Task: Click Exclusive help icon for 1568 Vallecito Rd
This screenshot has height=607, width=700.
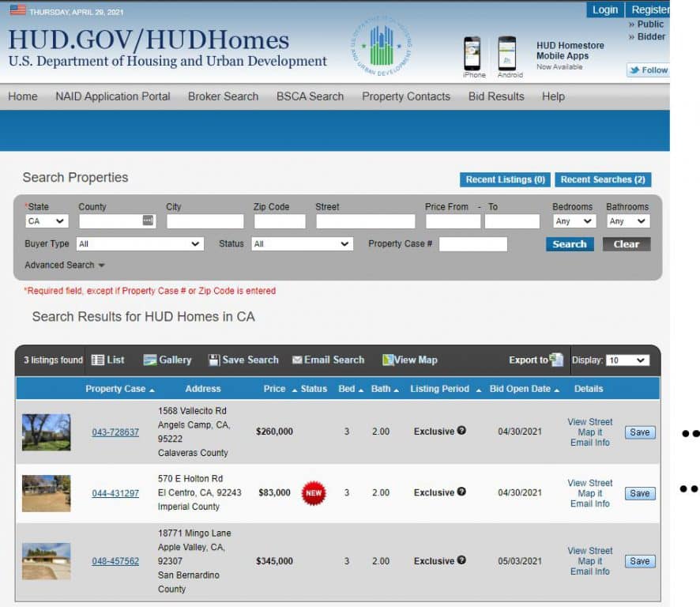Action: [461, 431]
